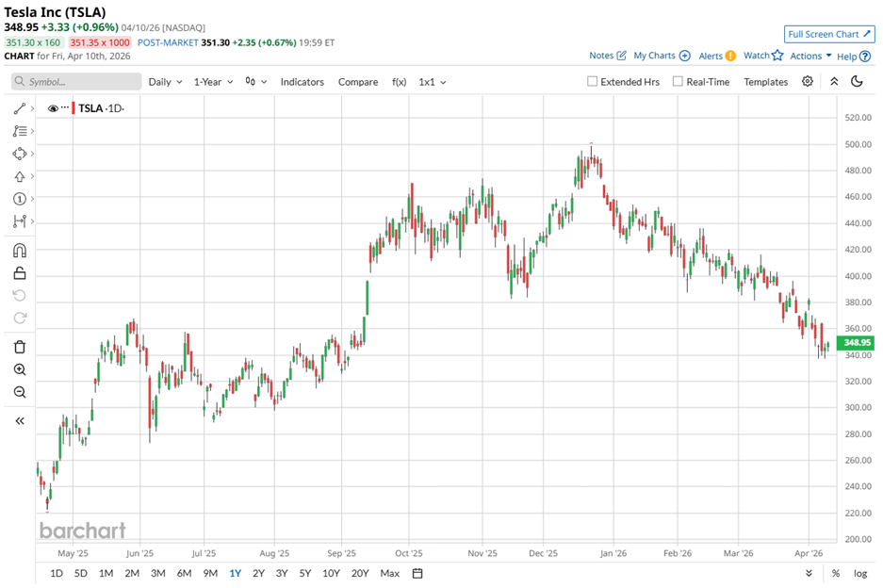Check the Real-Time checkbox
Viewport: 883px width, 588px height.
[678, 82]
